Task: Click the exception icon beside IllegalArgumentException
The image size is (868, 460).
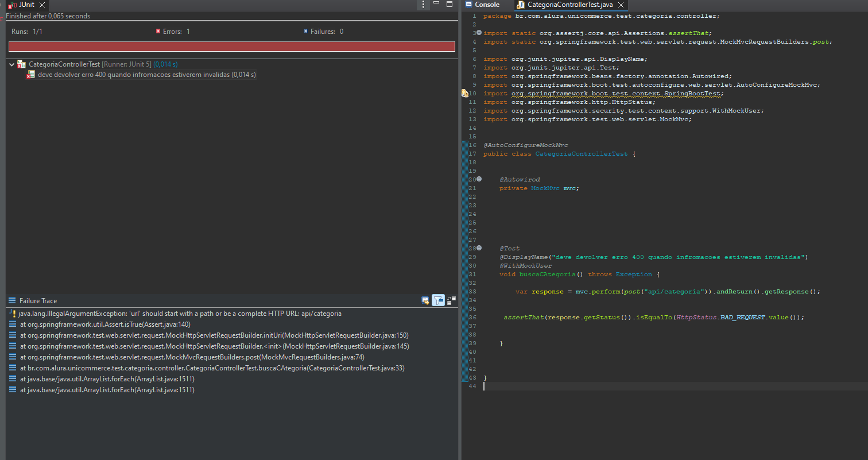Action: [x=13, y=314]
